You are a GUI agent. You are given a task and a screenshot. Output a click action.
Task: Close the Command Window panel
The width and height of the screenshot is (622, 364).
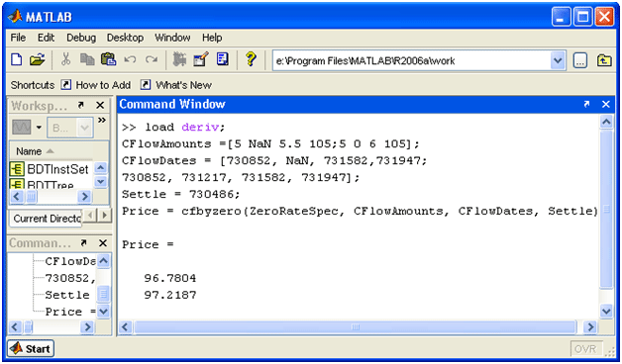(x=606, y=104)
